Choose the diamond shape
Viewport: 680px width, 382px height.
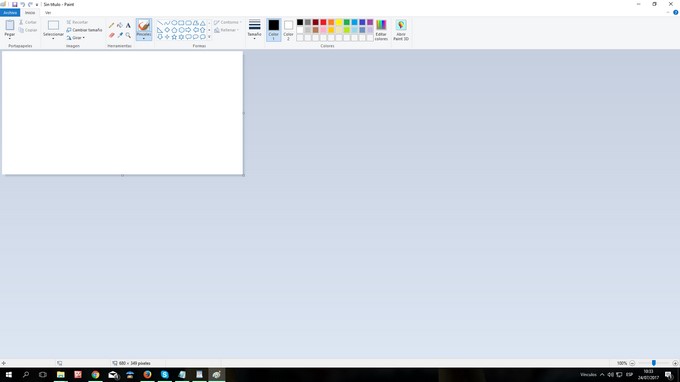click(x=167, y=30)
